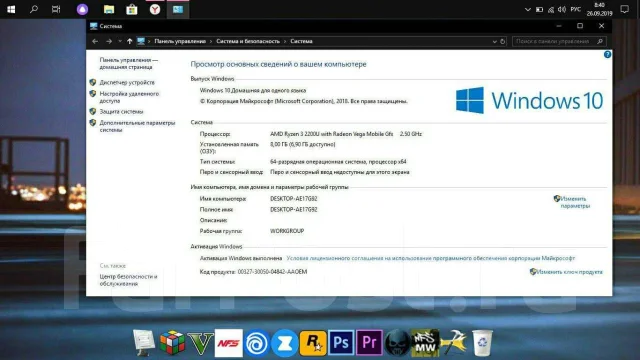Select computer name DESKTOP-AE17G92 text
This screenshot has height=360, width=640.
click(x=293, y=199)
